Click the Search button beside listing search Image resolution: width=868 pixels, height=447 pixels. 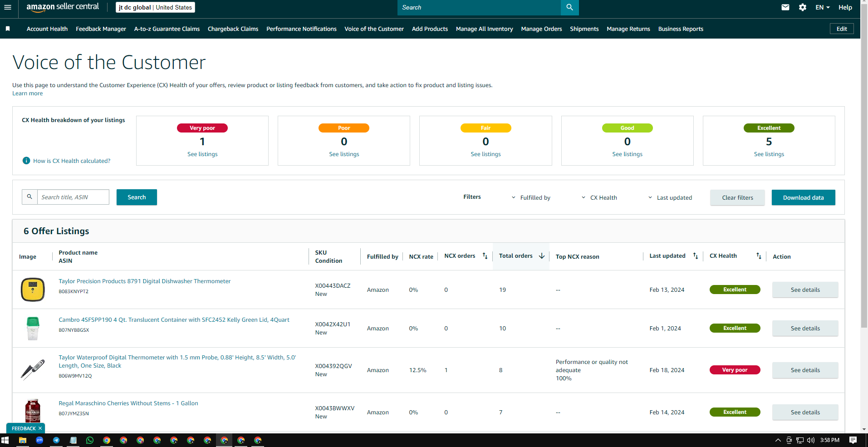pyautogui.click(x=137, y=197)
